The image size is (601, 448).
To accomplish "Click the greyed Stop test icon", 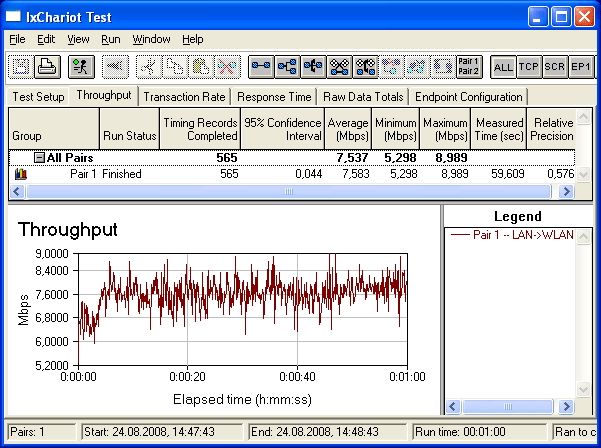I will click(115, 67).
